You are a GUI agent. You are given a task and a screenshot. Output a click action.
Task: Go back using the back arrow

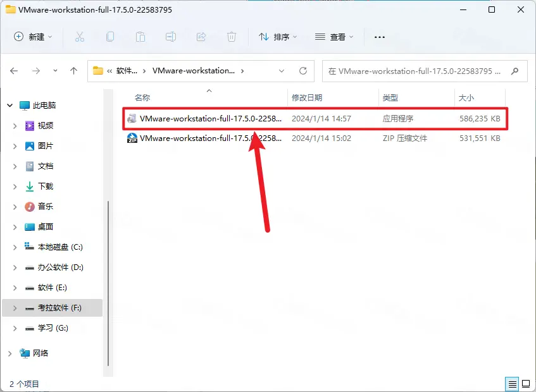[14, 71]
